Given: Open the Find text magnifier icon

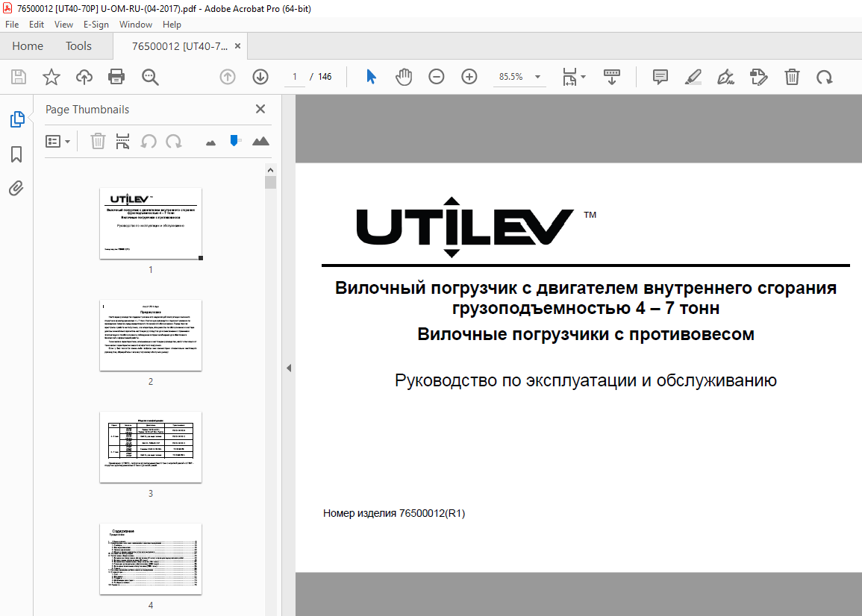Looking at the screenshot, I should pos(150,77).
